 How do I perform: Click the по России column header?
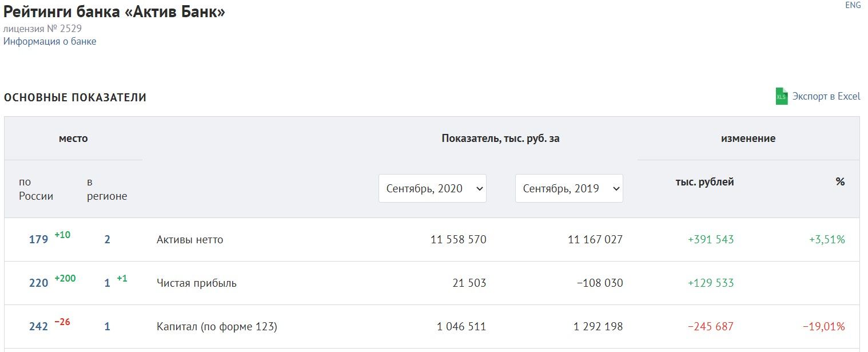[36, 189]
